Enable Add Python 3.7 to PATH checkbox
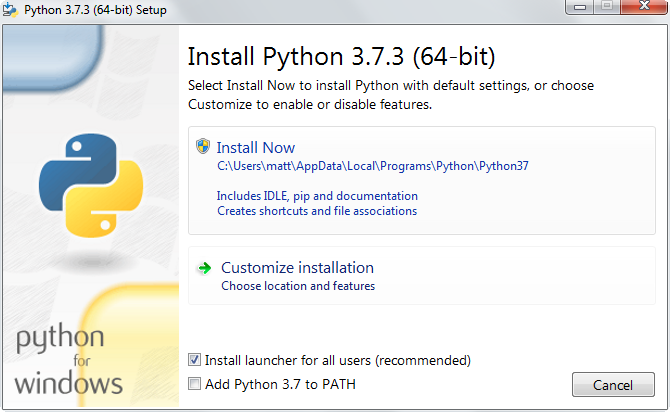The image size is (670, 412). tap(195, 384)
